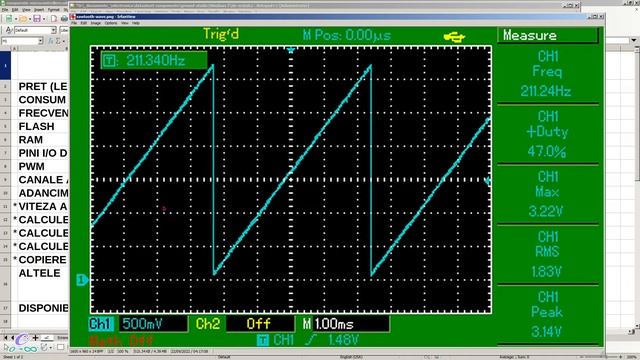Viewport: 640px width, 360px height.
Task: Open the IrfanView Image menu
Action: (96, 23)
